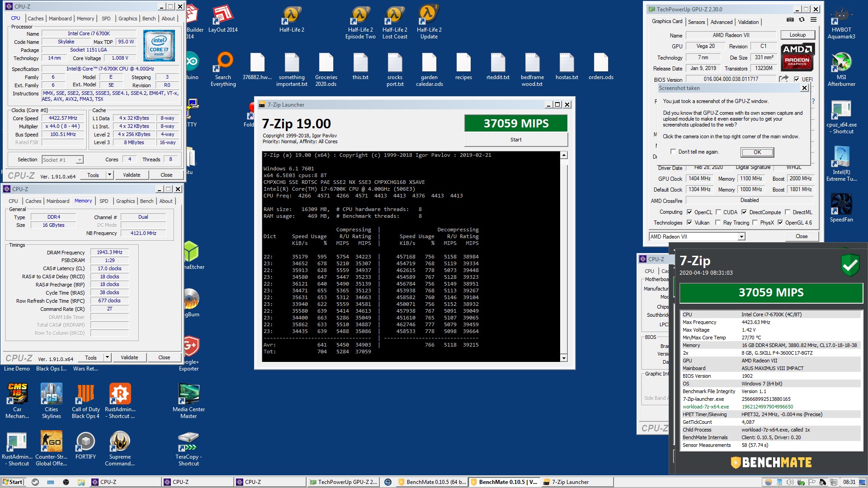Open the Sensors tab in GPU-Z
The height and width of the screenshot is (488, 868).
coord(697,22)
